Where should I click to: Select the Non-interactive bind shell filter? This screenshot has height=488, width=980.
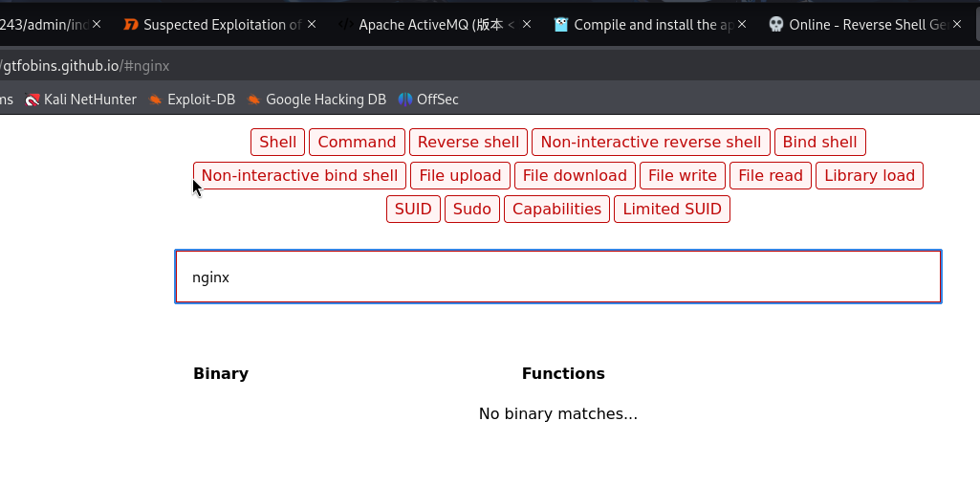[x=299, y=176]
